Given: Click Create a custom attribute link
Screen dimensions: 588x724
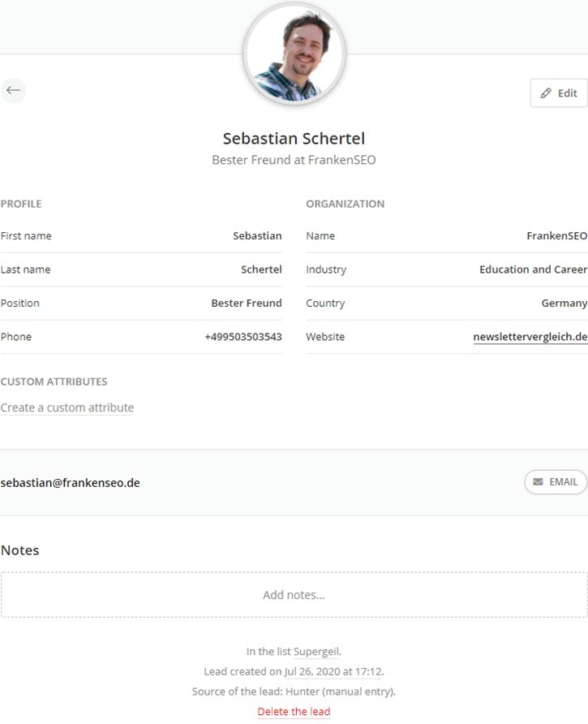Looking at the screenshot, I should [67, 407].
